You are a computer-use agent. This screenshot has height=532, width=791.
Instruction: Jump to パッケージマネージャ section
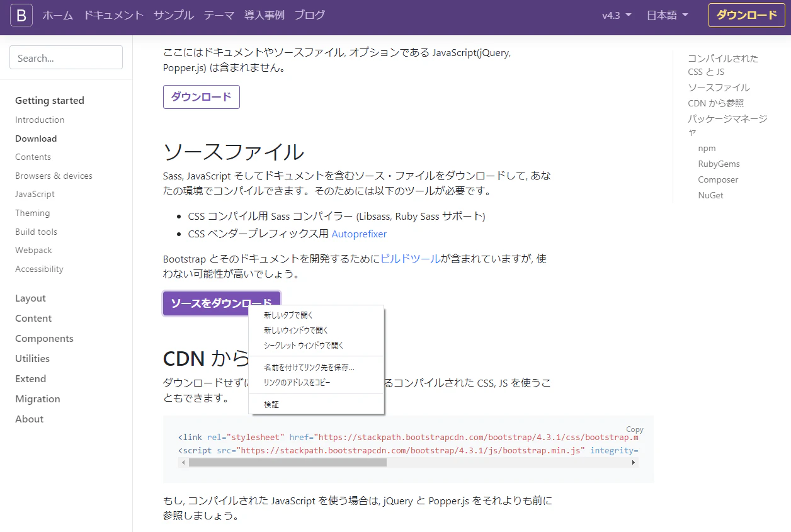point(727,125)
